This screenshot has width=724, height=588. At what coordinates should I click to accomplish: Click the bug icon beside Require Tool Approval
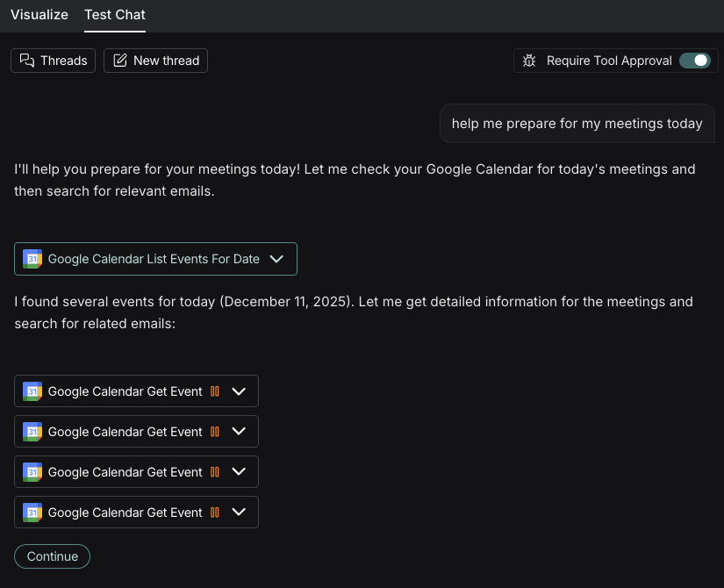click(x=529, y=60)
